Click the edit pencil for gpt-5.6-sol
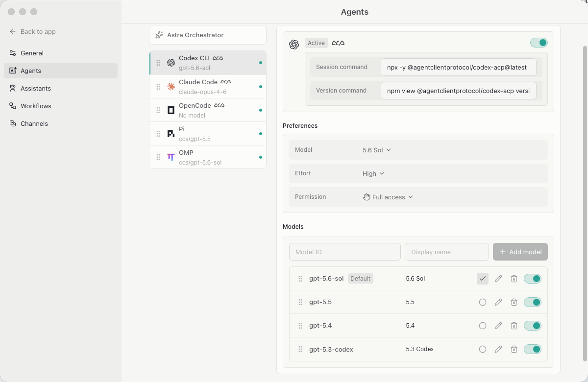 point(498,279)
